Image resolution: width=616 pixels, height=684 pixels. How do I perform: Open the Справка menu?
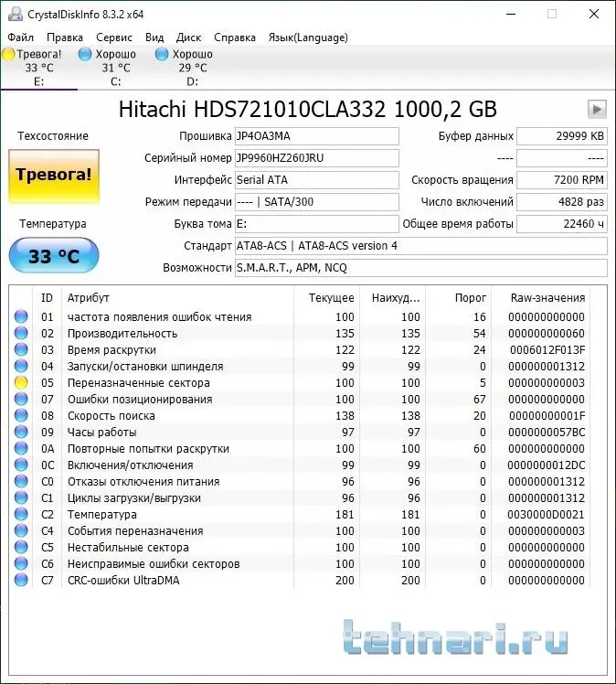click(x=235, y=37)
